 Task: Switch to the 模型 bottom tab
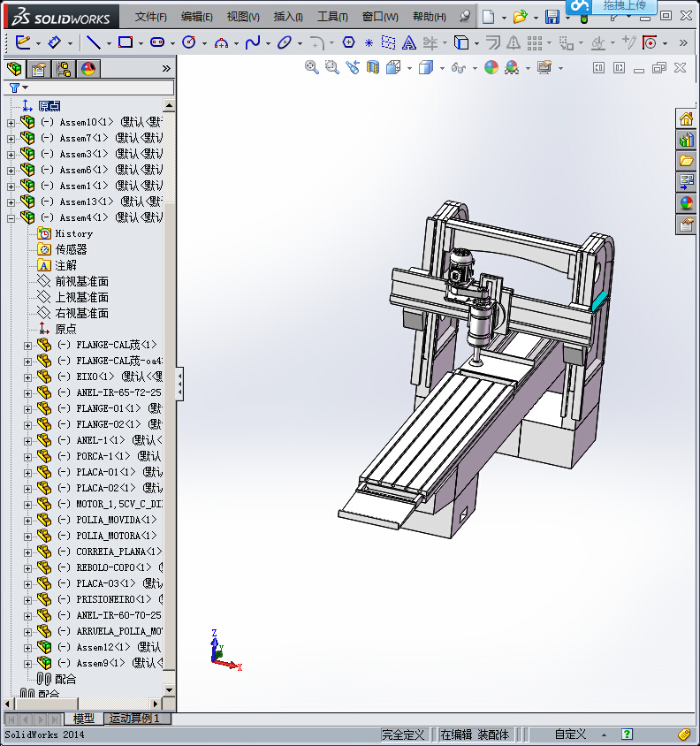84,719
